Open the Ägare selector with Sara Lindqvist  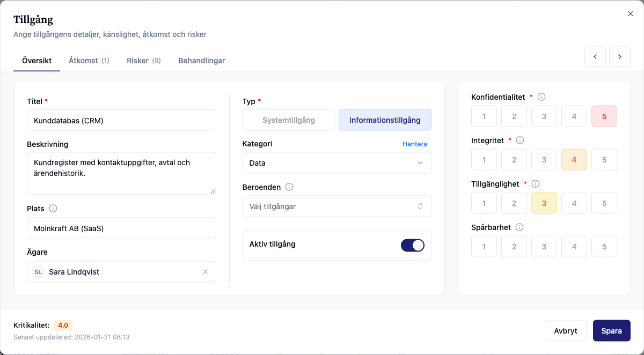(x=121, y=272)
